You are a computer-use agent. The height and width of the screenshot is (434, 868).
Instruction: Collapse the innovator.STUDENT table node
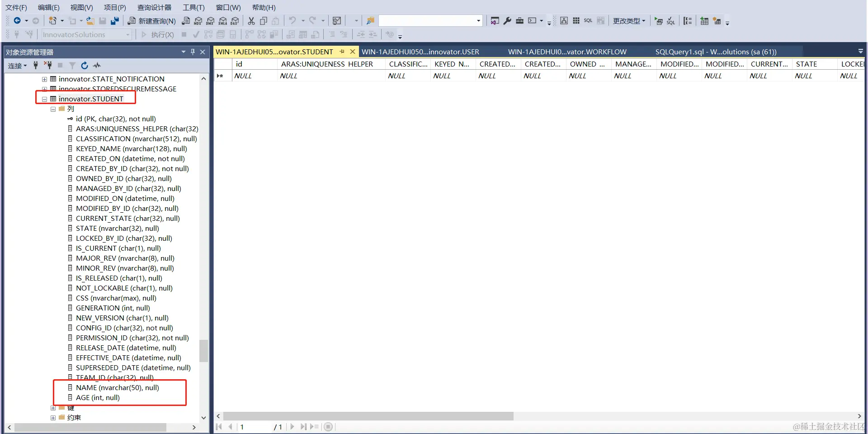click(44, 99)
